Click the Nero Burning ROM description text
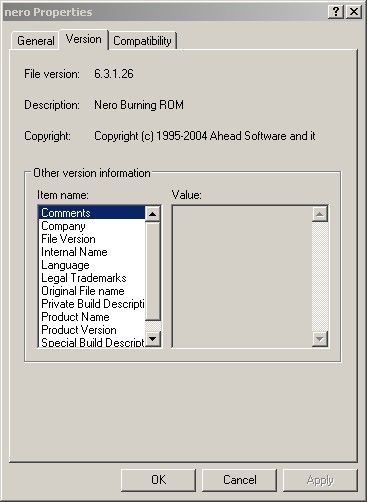367x502 pixels. point(139,105)
